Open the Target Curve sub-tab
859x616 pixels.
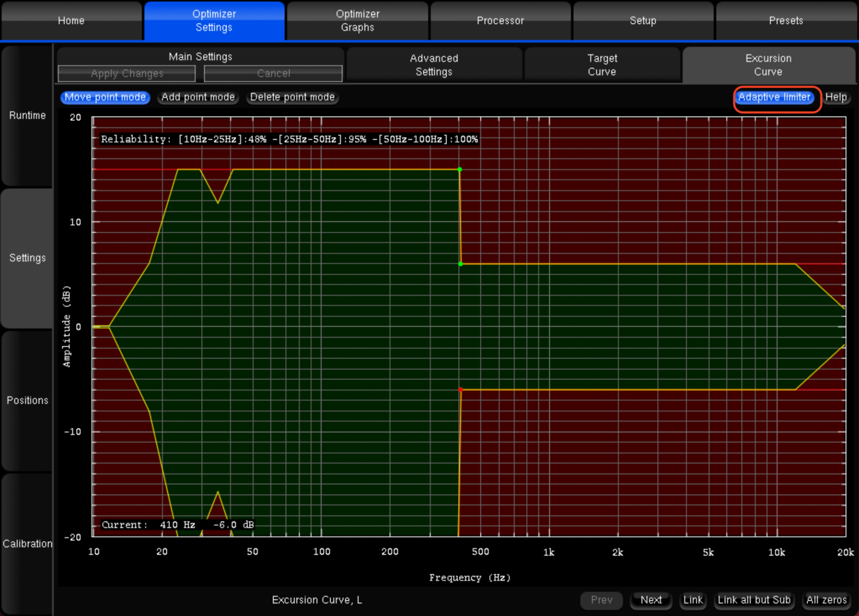tap(602, 65)
